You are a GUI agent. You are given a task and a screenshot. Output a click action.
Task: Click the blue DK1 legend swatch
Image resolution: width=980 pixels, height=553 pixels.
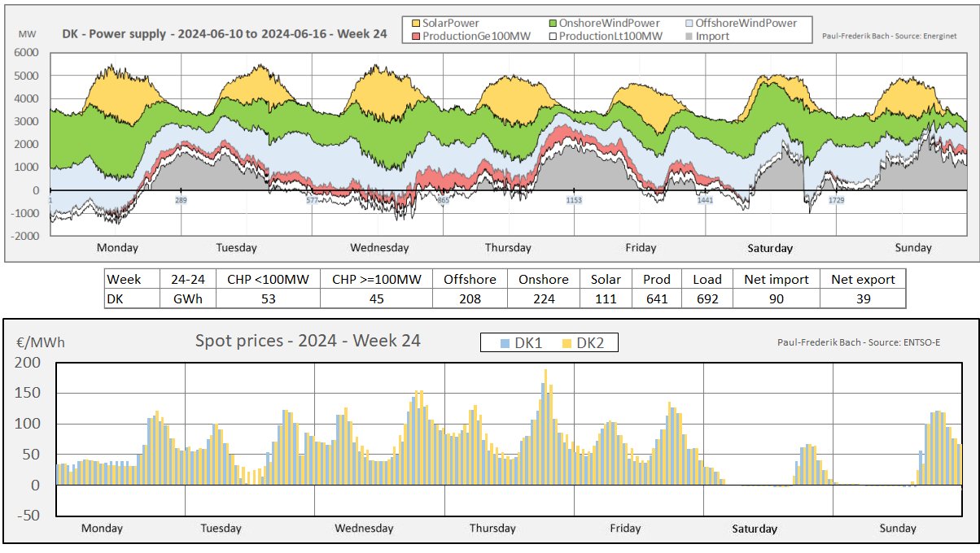[x=506, y=343]
